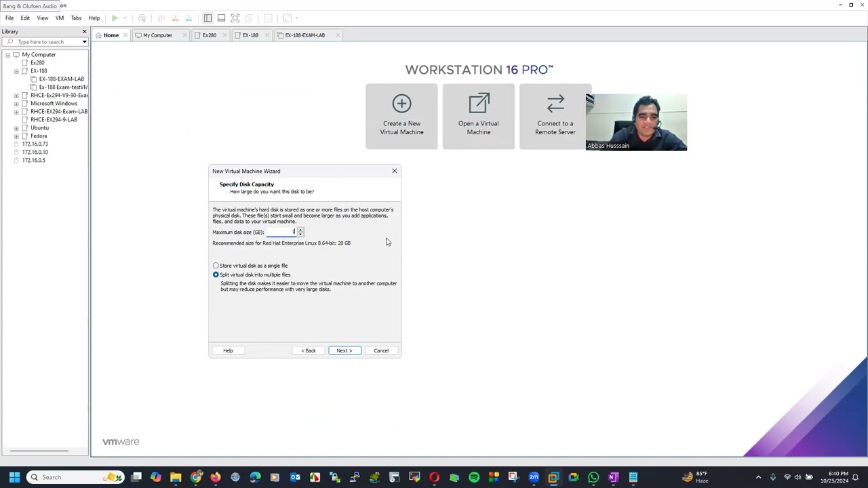Select RHCE-EX294-9-LAB in the Library

pyautogui.click(x=54, y=120)
